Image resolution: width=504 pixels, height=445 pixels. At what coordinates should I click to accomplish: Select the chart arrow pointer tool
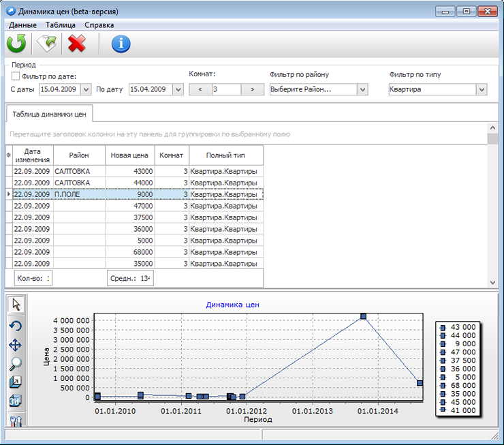pyautogui.click(x=15, y=305)
